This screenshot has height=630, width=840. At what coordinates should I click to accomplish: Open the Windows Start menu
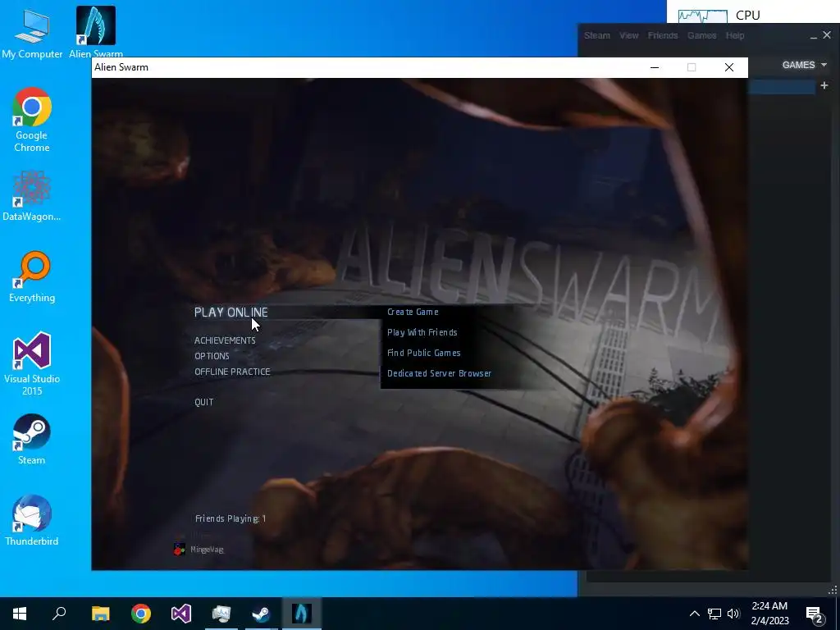pos(20,614)
